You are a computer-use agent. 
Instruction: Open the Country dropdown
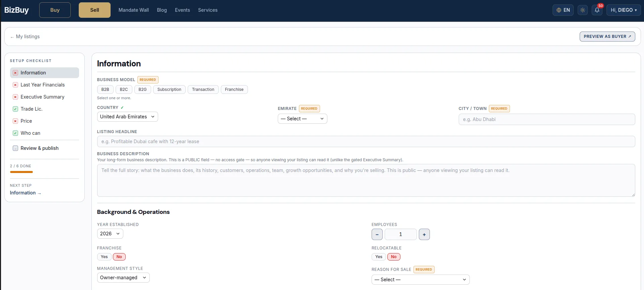click(x=127, y=117)
